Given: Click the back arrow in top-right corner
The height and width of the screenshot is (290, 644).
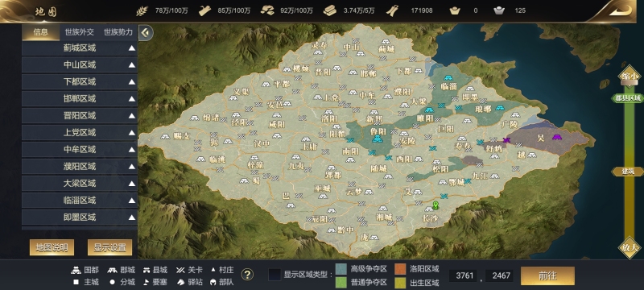Looking at the screenshot, I should 620,10.
